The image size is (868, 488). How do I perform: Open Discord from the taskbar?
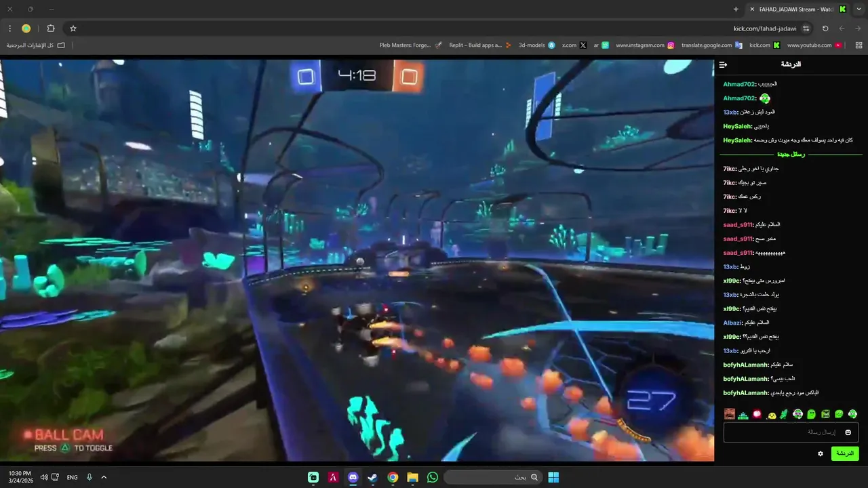tap(353, 477)
